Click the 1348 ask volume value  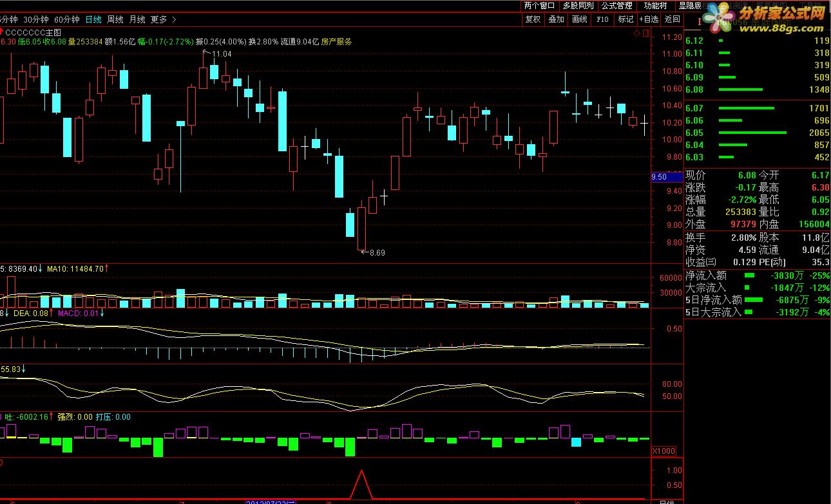tap(819, 89)
